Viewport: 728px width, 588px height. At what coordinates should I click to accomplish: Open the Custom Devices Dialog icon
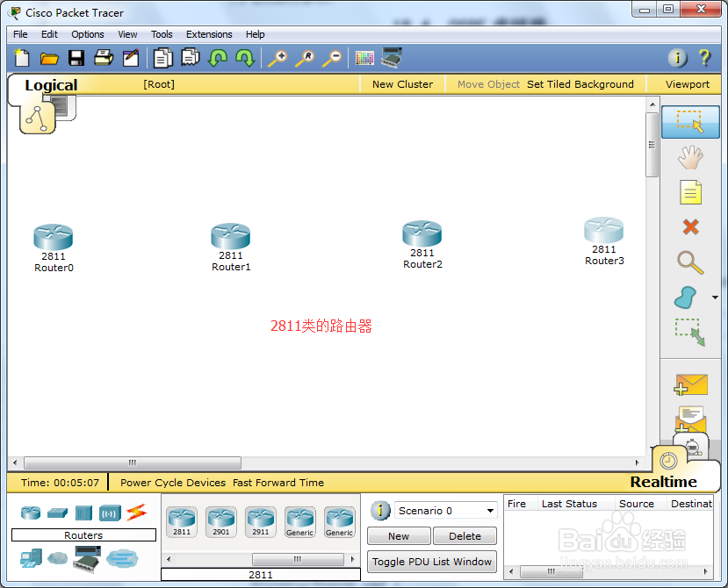coord(392,58)
